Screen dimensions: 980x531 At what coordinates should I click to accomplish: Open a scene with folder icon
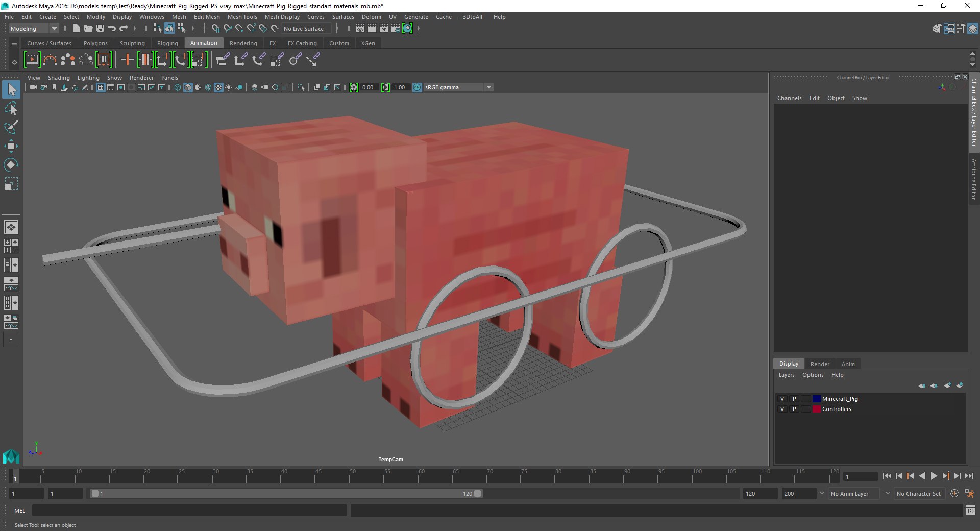[88, 29]
